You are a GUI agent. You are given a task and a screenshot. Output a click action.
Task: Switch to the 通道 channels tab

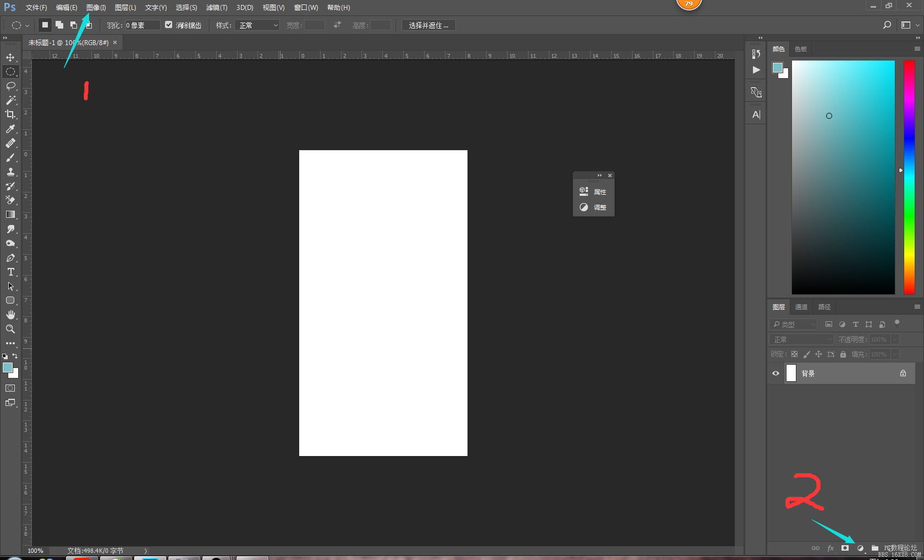[x=801, y=307]
